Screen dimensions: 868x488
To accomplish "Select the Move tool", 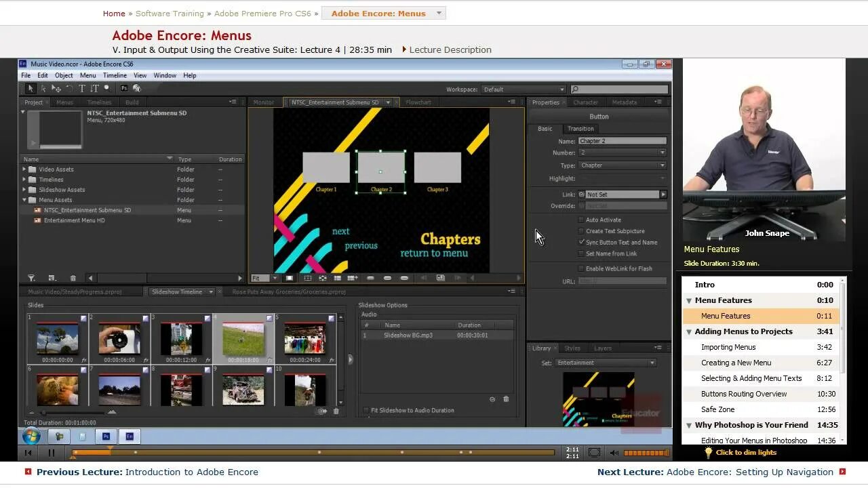I will tap(56, 88).
